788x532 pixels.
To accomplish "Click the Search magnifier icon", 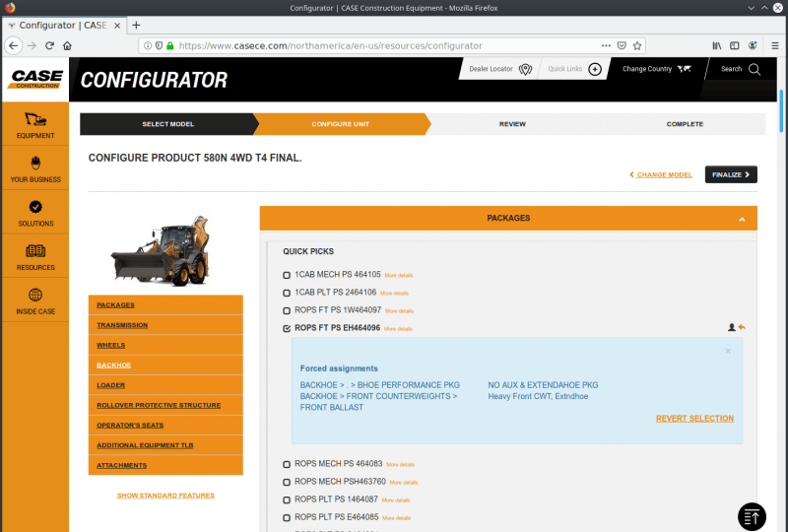I will point(755,69).
